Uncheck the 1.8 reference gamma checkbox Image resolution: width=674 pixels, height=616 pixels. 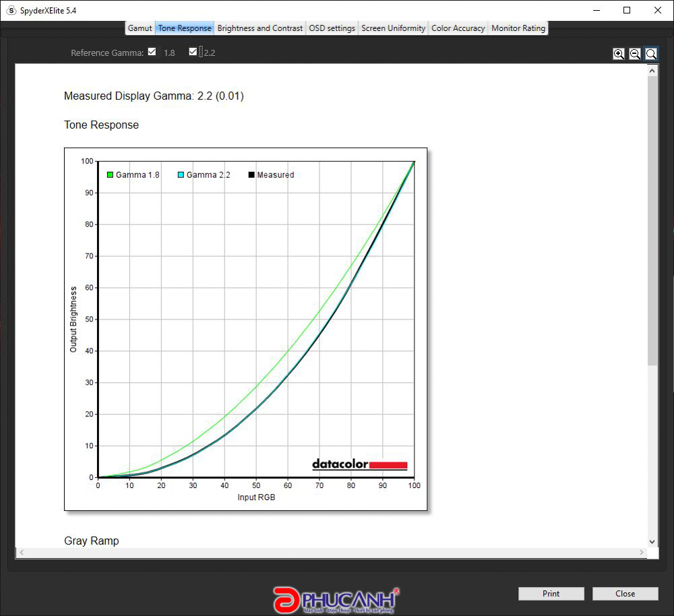point(152,52)
